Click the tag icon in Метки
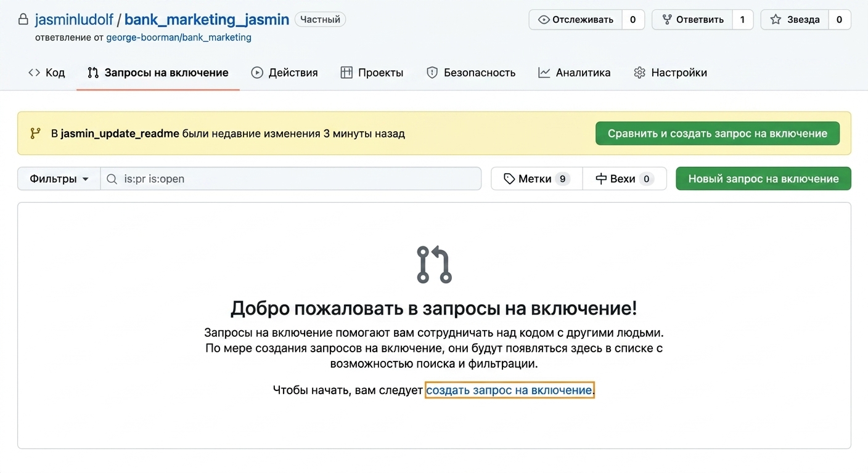 pos(509,179)
